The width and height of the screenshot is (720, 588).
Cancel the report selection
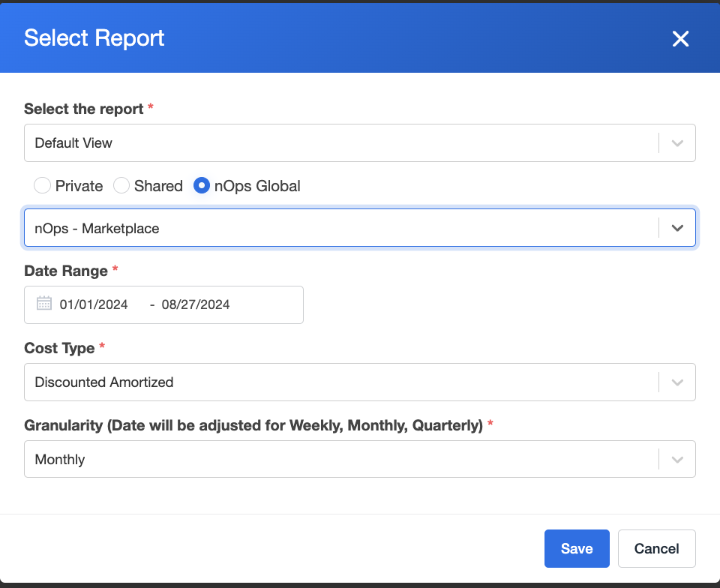(657, 548)
